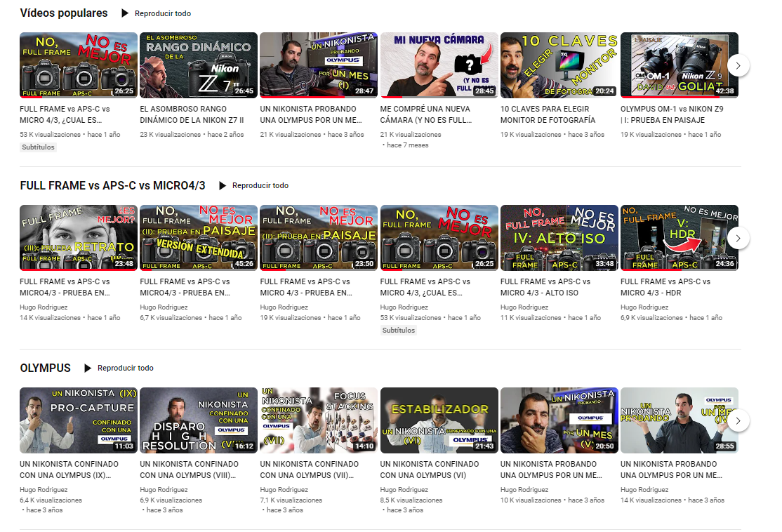Play all in FULL FRAME vs APS-C section

[254, 185]
